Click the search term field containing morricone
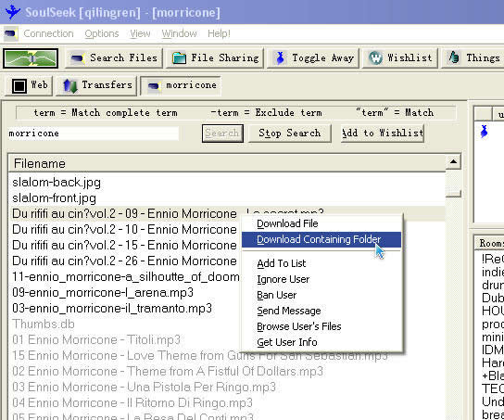Screen dimensions: 504x420 (x=94, y=134)
